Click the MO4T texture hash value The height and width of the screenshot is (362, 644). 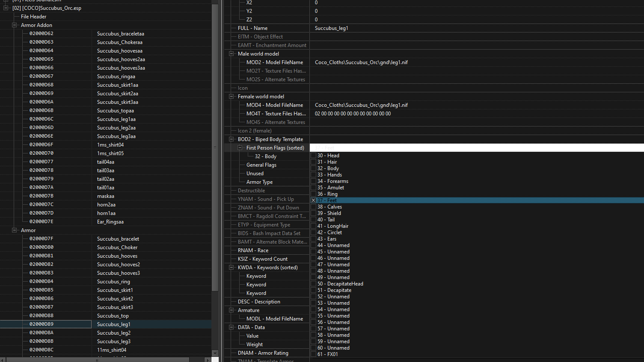tap(353, 114)
